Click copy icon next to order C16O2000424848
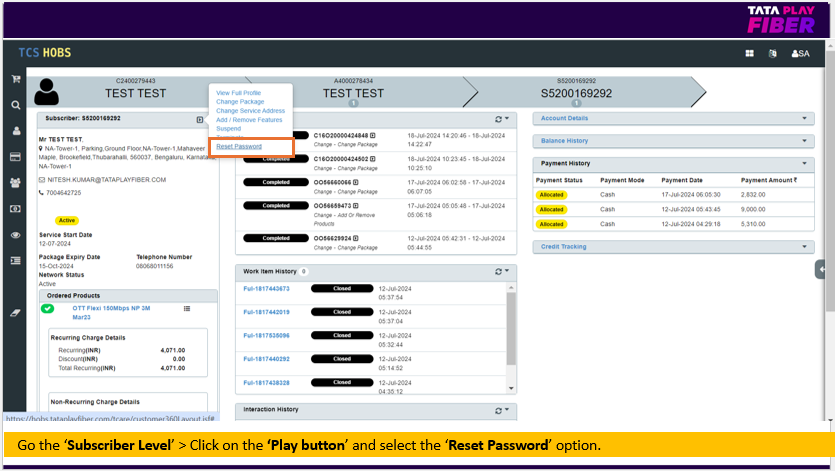 [x=373, y=135]
